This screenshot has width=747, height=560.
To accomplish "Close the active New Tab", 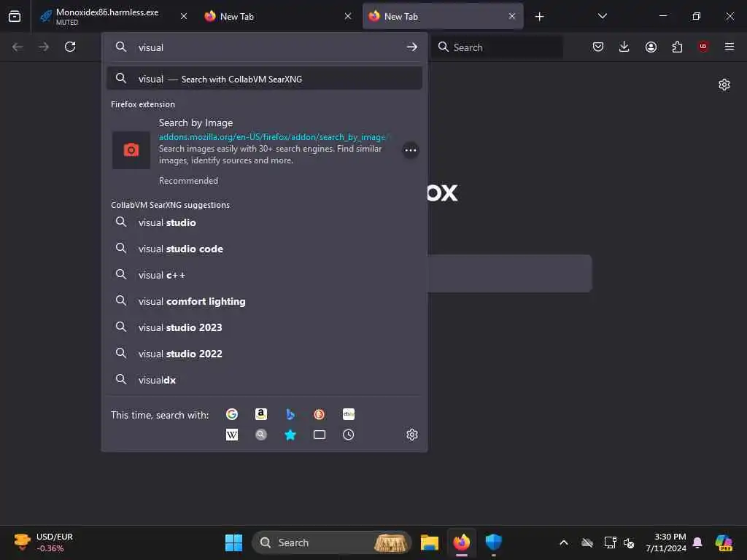I will click(511, 16).
